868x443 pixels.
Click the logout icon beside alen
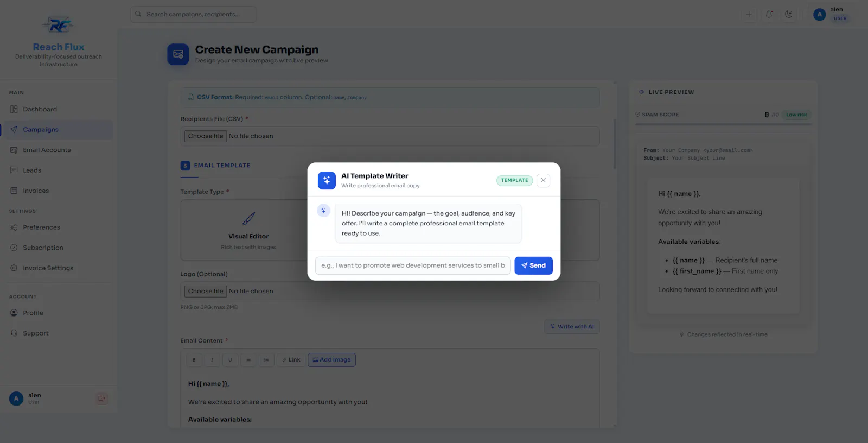(101, 398)
